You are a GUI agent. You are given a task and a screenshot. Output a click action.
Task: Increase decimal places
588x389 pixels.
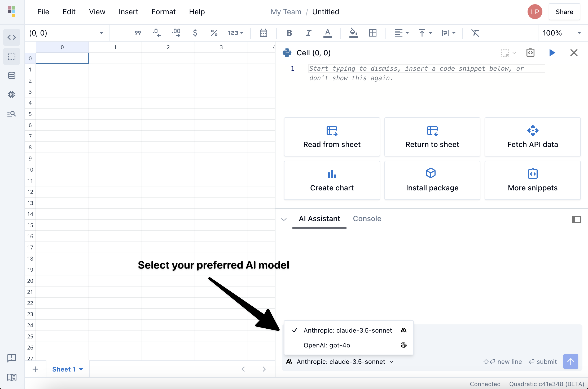click(176, 33)
